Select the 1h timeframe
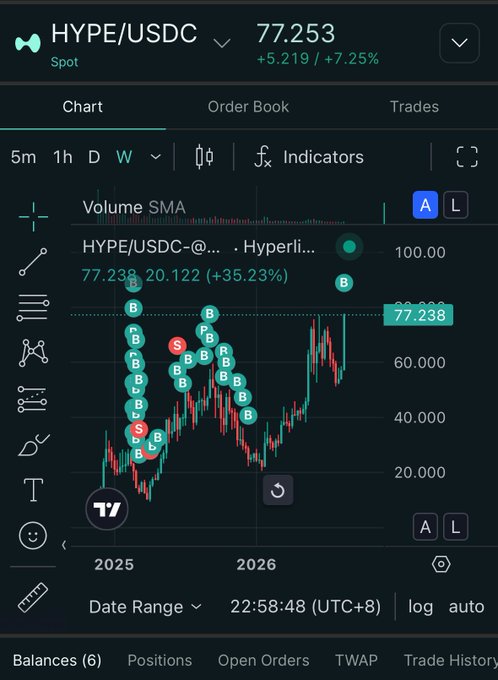The width and height of the screenshot is (498, 680). tap(63, 157)
